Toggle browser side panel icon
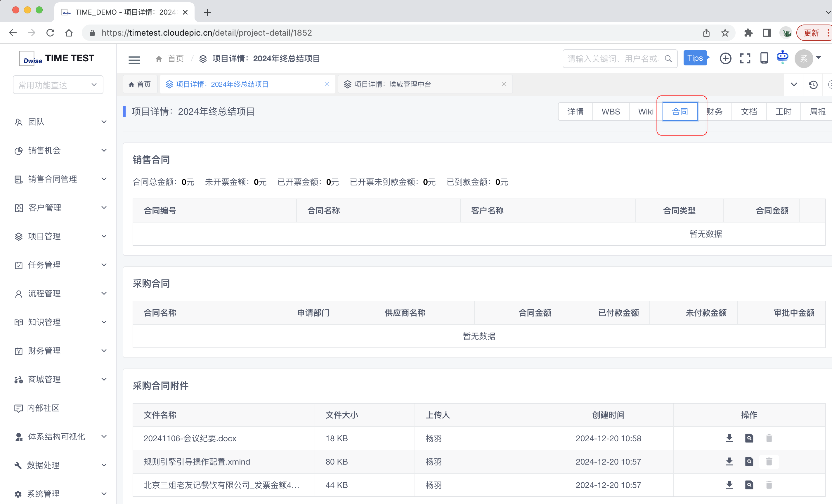 click(x=767, y=33)
